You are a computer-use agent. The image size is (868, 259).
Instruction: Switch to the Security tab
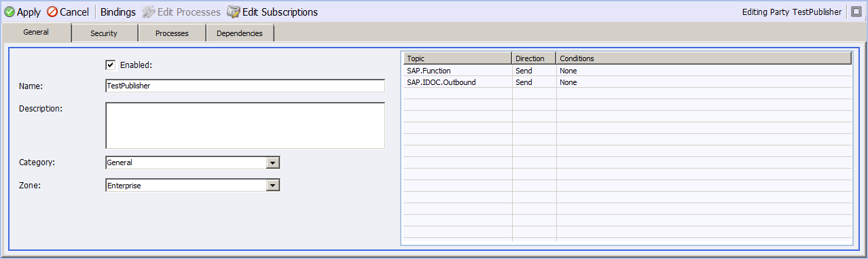(104, 33)
